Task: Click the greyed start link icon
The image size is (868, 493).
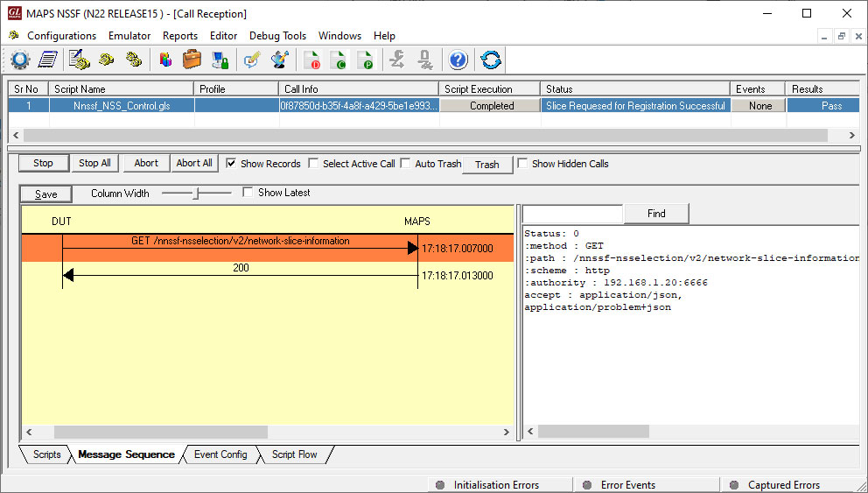Action: (x=396, y=60)
